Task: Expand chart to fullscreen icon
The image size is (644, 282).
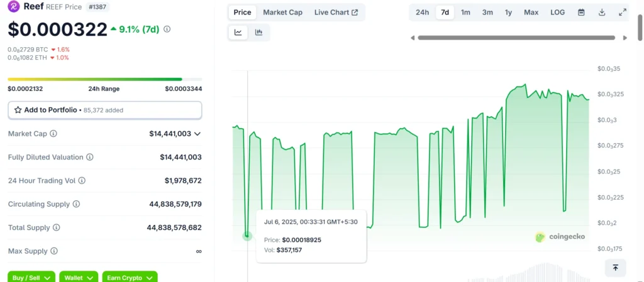Action: [x=622, y=13]
